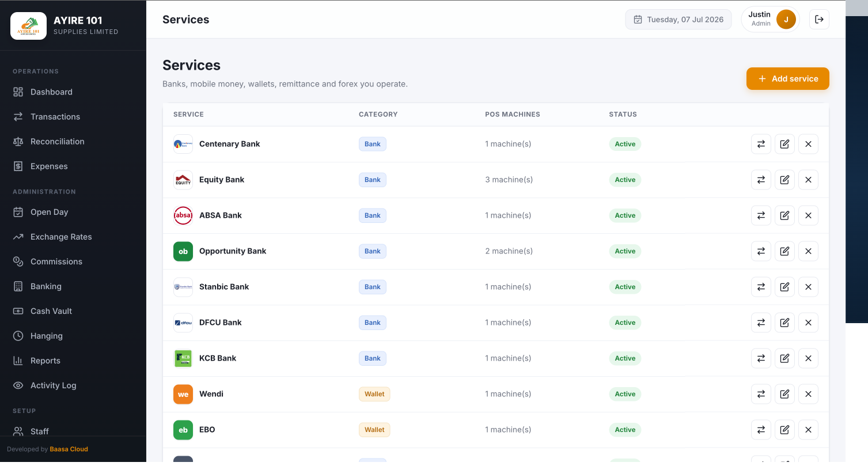Click the Active status badge for ABSA Bank

(625, 215)
